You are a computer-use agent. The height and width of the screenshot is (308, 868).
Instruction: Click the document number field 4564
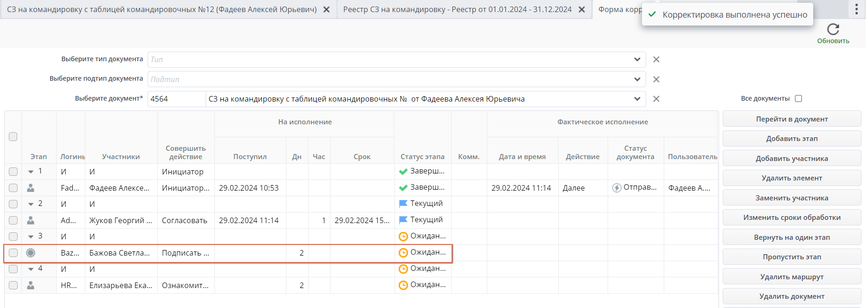point(176,99)
